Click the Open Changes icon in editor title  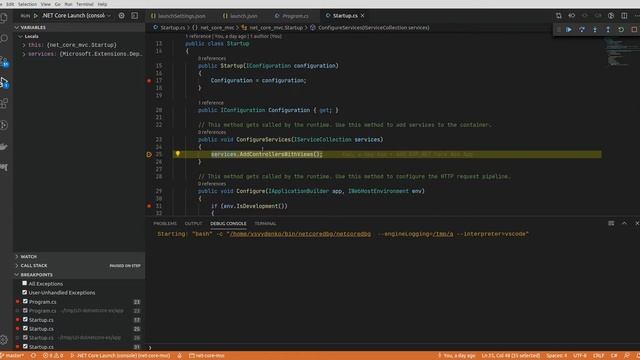click(558, 16)
